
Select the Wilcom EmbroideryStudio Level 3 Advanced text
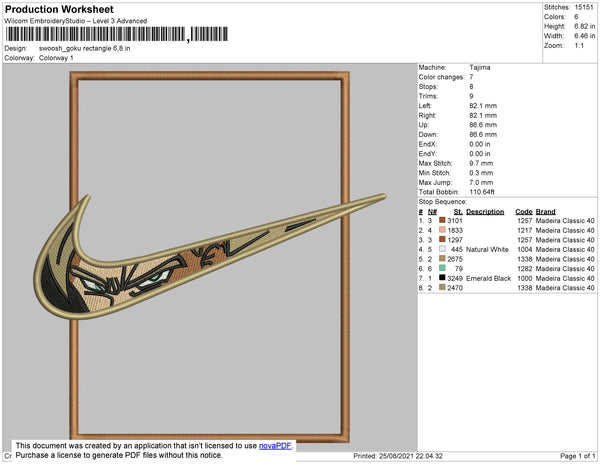76,21
